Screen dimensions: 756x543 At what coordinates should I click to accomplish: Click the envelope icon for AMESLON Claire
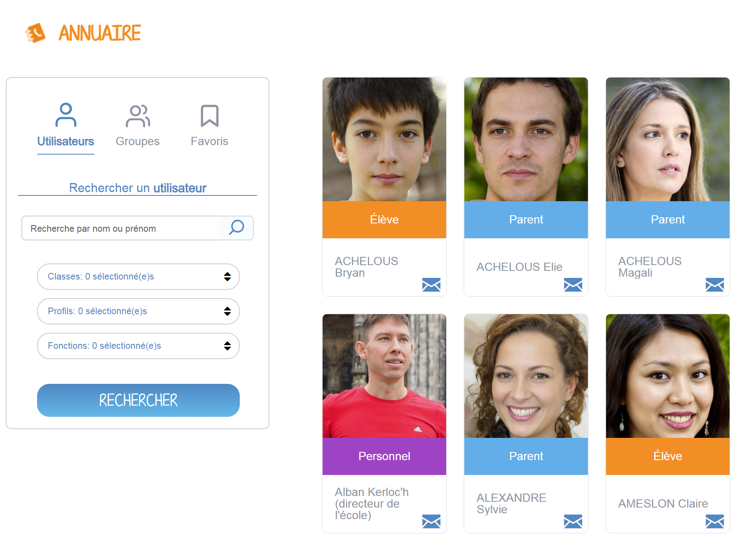click(715, 521)
